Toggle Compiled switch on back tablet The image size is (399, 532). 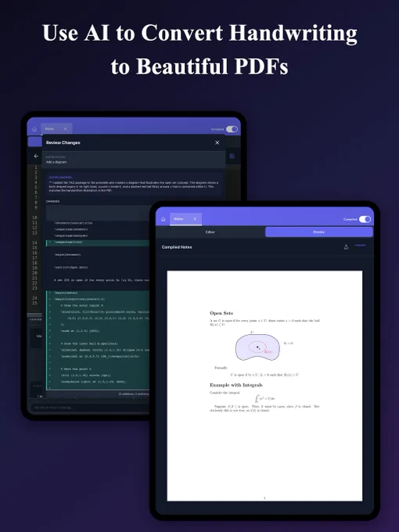(232, 129)
